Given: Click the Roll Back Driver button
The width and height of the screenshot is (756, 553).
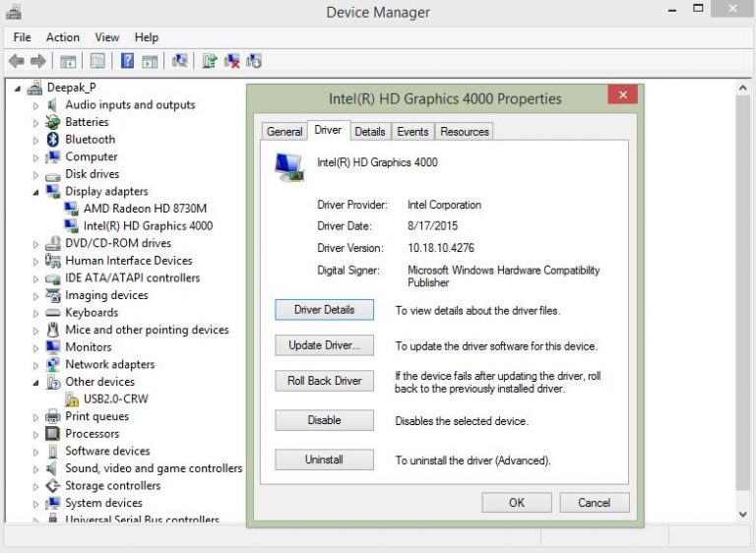Looking at the screenshot, I should (324, 381).
